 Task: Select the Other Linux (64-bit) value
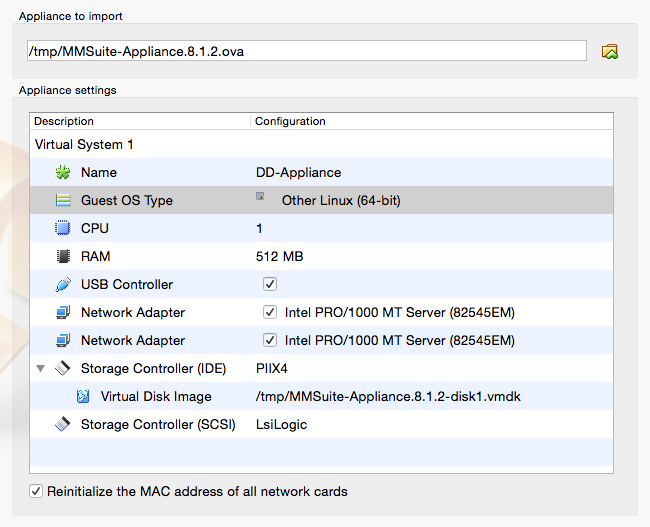tap(341, 201)
